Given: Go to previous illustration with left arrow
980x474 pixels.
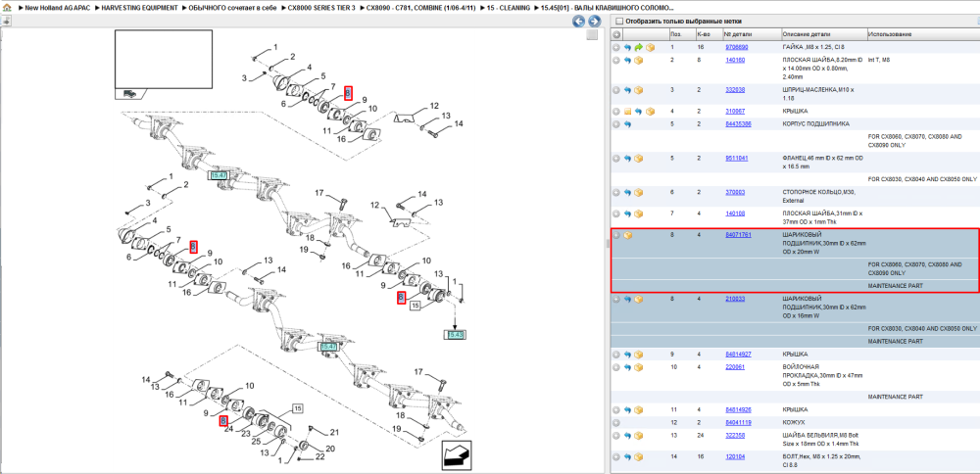Looking at the screenshot, I should (579, 22).
